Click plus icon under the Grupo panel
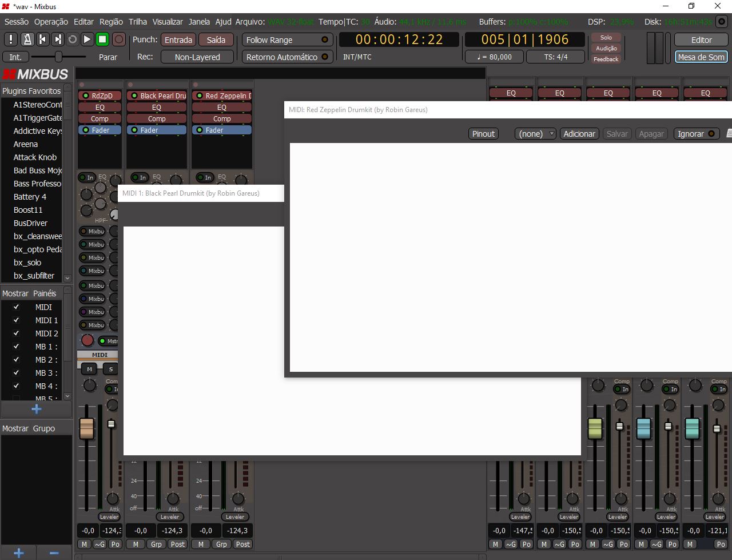 click(x=18, y=553)
